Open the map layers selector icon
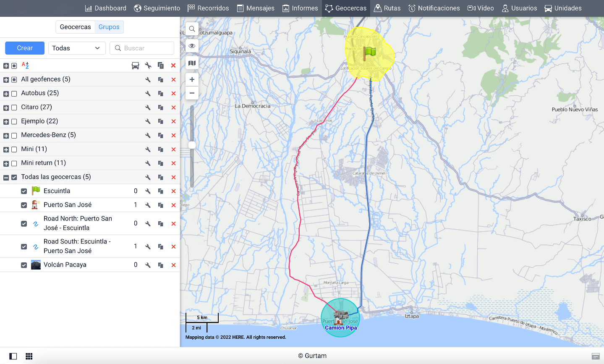Screen dimensions: 604x364 pyautogui.click(x=192, y=63)
